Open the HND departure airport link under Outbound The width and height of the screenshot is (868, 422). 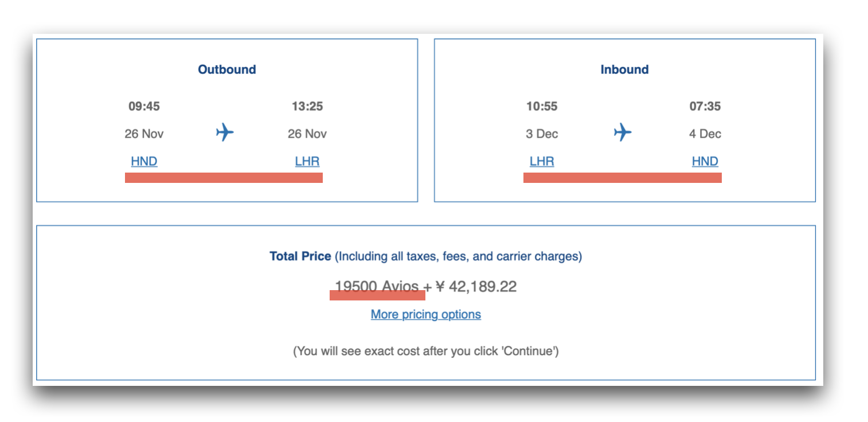(x=144, y=162)
